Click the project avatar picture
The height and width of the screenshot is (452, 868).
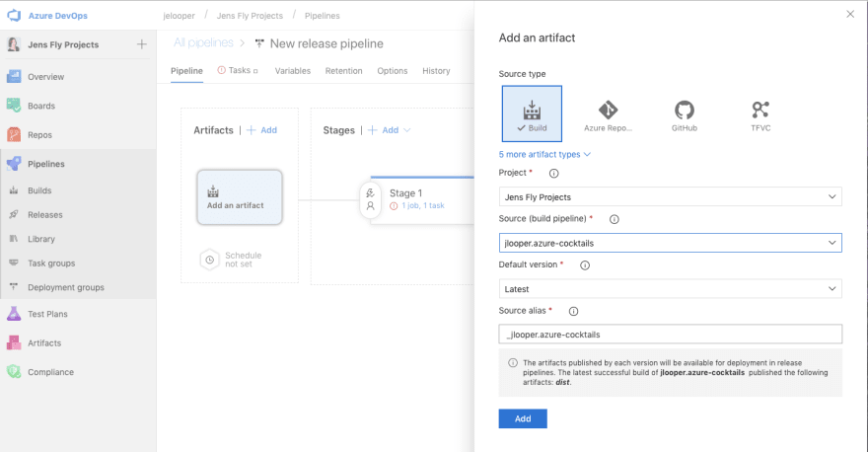[14, 44]
